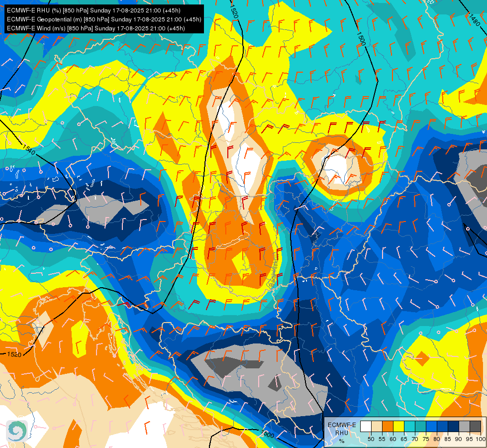Screen dimensions: 487x448
Task: Pick the medium blue 75-80 legend swatch
Action: coord(431,426)
